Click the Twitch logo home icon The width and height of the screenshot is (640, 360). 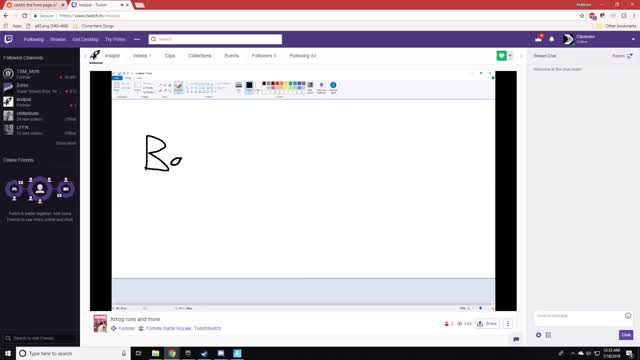pyautogui.click(x=9, y=39)
